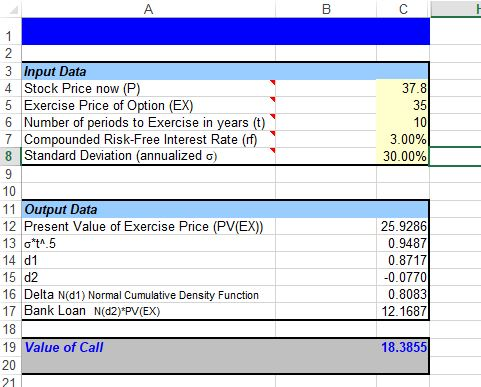Screen dimensions: 481x387
Task: Select column B header
Action: tap(326, 9)
